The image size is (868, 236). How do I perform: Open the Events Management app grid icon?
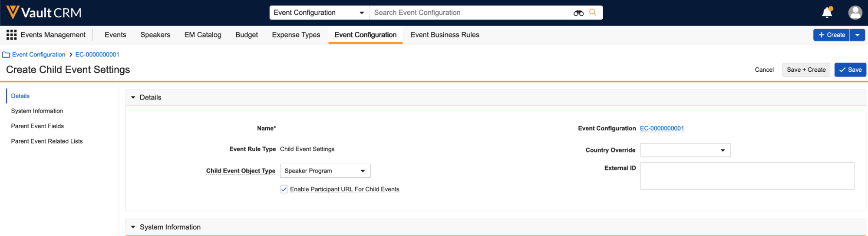pyautogui.click(x=12, y=35)
